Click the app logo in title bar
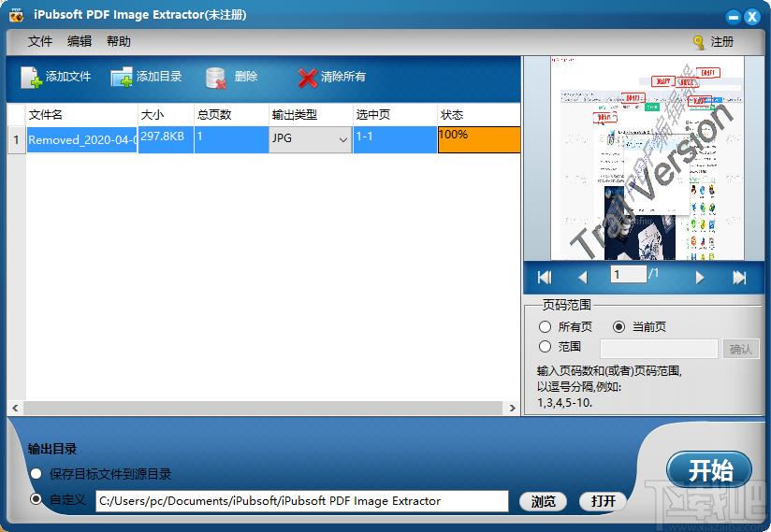The width and height of the screenshot is (771, 532). pyautogui.click(x=16, y=15)
